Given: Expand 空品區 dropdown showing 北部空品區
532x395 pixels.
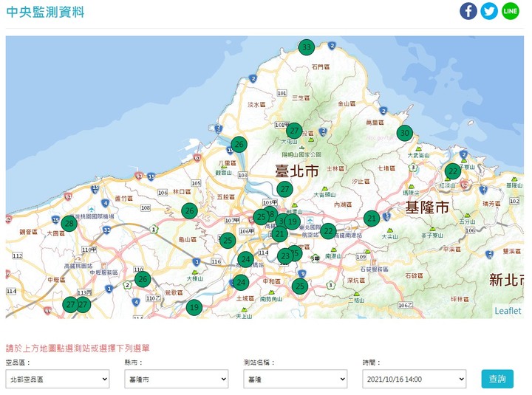Looking at the screenshot, I should [x=58, y=379].
